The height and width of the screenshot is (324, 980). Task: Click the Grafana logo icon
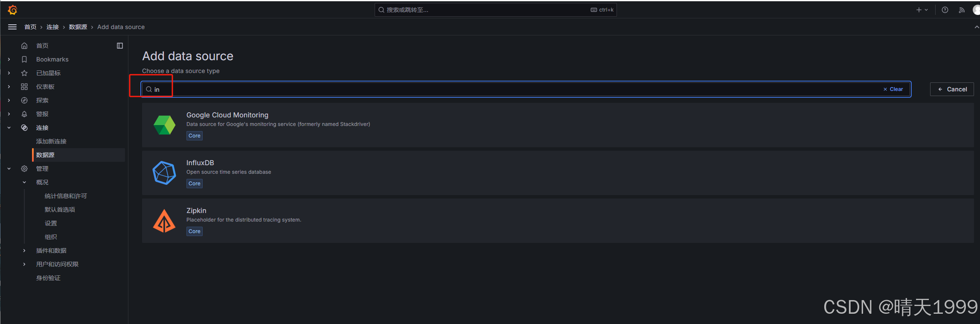[12, 9]
